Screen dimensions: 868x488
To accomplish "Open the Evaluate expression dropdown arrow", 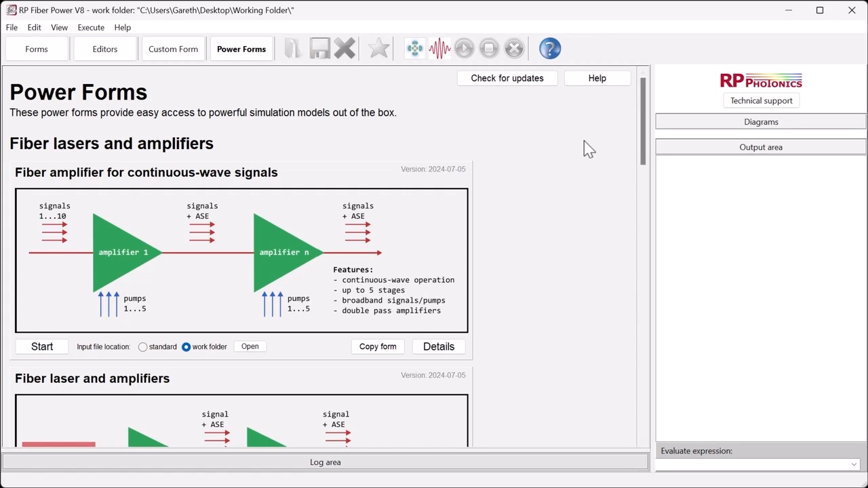I will 853,464.
